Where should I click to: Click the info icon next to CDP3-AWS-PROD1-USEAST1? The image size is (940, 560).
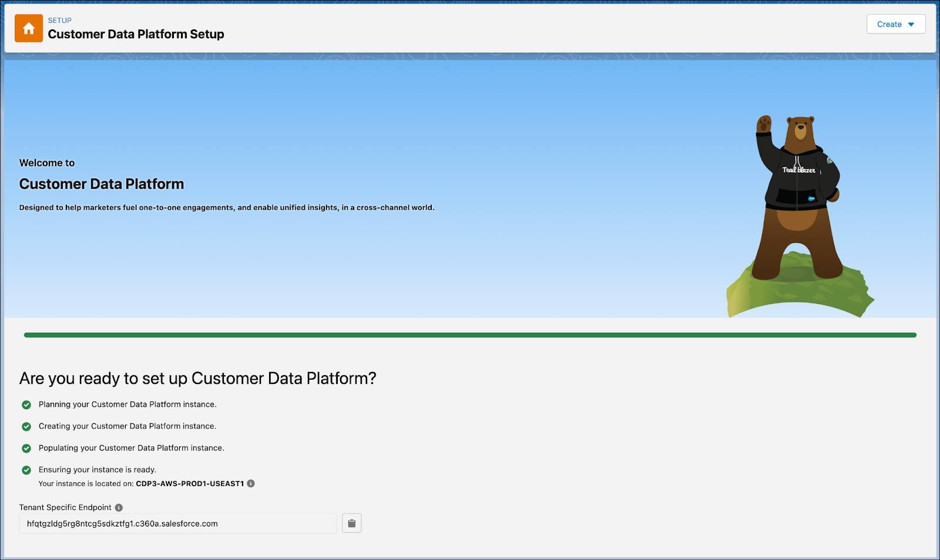(x=252, y=484)
